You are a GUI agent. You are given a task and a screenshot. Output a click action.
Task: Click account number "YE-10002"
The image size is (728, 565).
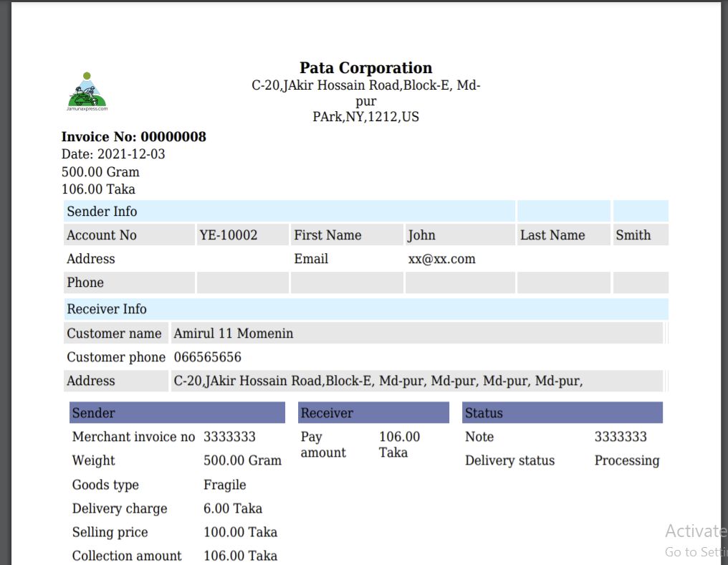point(229,235)
